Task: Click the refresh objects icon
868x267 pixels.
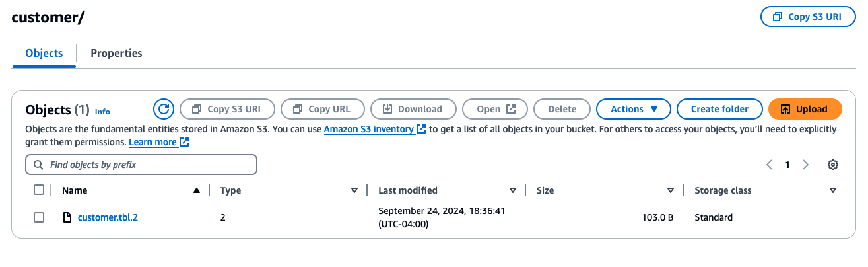Action: [163, 109]
